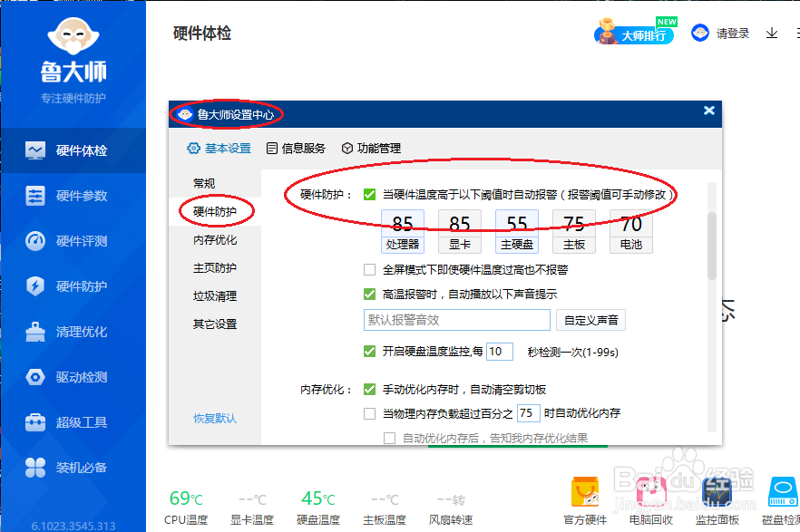Screen dimensions: 800x532
Task: Switch to 功能管理 tab
Action: [x=372, y=149]
